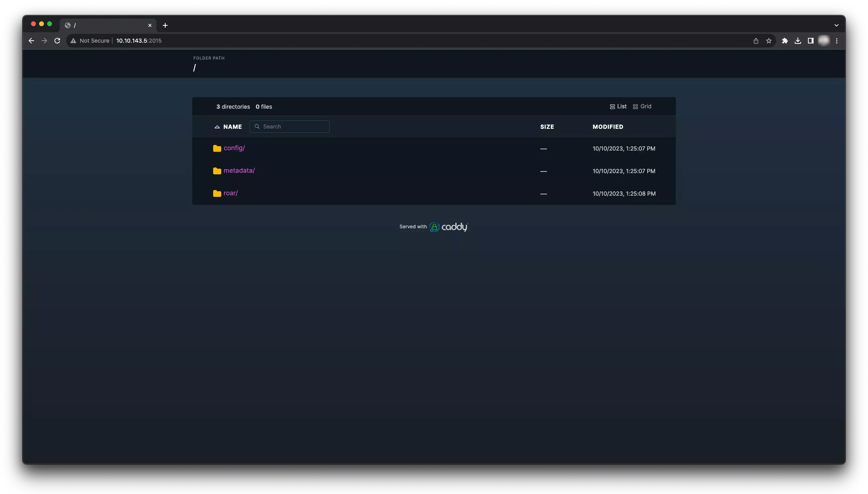Click the FOLDER PATH label
Image resolution: width=868 pixels, height=494 pixels.
[209, 58]
